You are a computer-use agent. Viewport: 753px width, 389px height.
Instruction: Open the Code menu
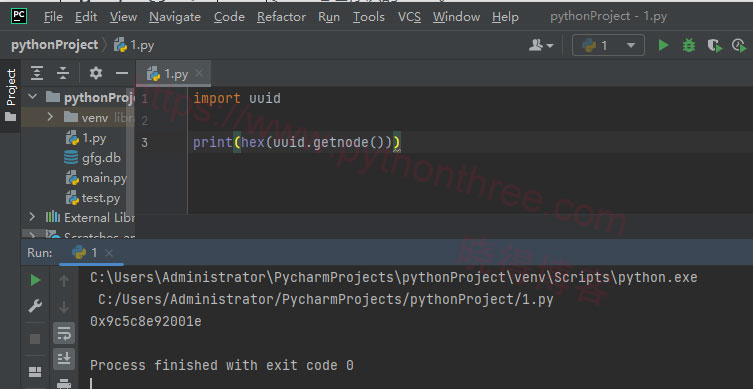pyautogui.click(x=229, y=17)
